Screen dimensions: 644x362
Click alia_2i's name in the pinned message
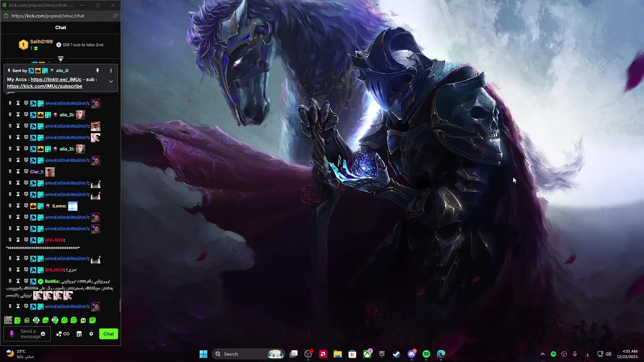62,71
